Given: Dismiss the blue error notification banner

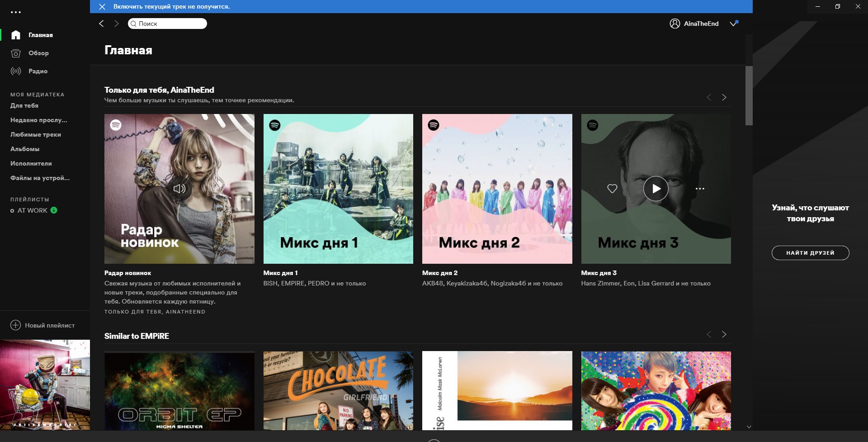Looking at the screenshot, I should [x=102, y=6].
